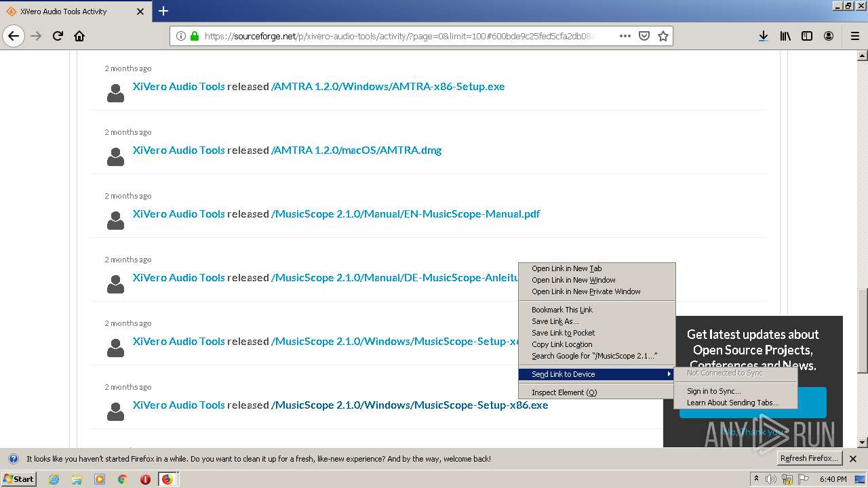The image size is (868, 488).
Task: Open DE-MusicScope-Anleitung link
Action: [395, 278]
